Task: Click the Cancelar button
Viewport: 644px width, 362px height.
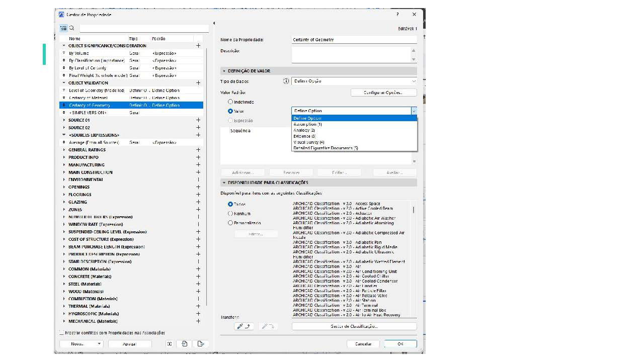Action: [x=363, y=344]
